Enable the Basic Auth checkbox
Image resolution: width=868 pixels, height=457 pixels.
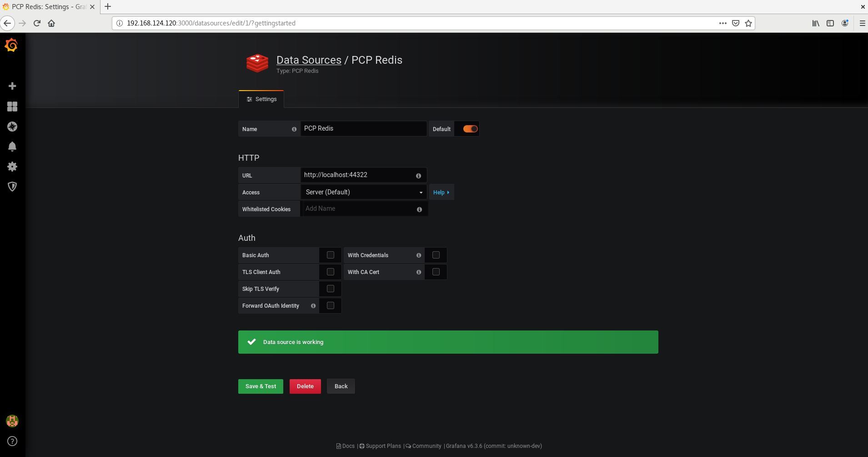pyautogui.click(x=331, y=255)
